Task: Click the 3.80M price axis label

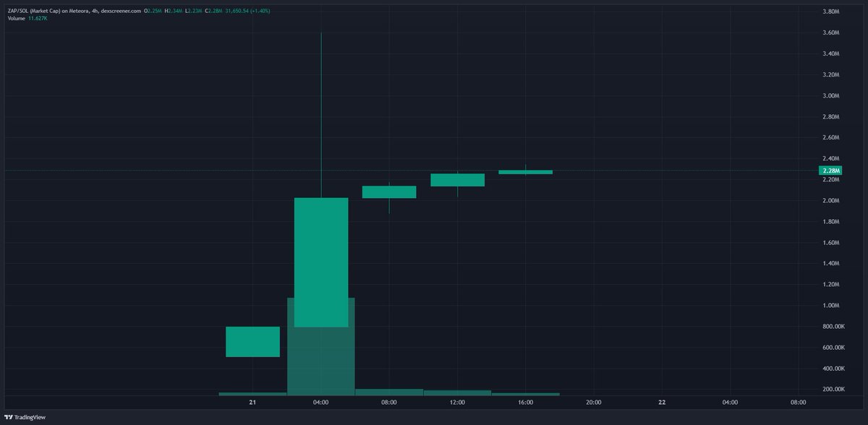Action: point(830,12)
